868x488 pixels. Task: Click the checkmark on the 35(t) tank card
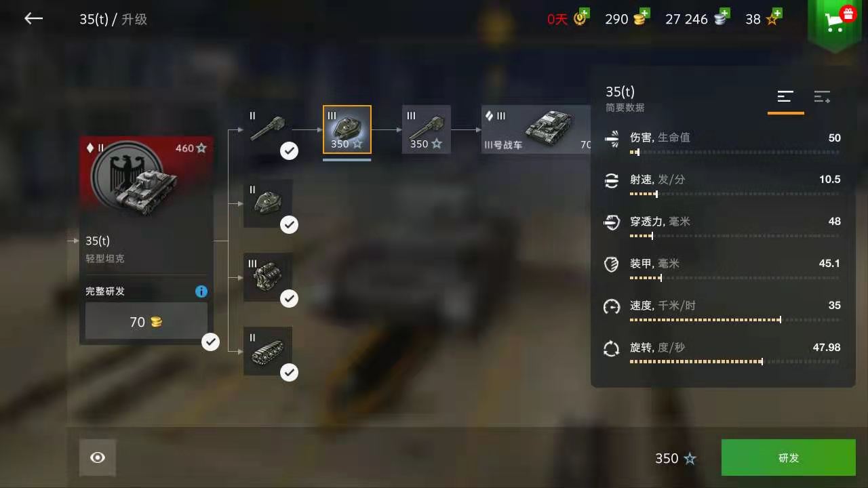211,342
